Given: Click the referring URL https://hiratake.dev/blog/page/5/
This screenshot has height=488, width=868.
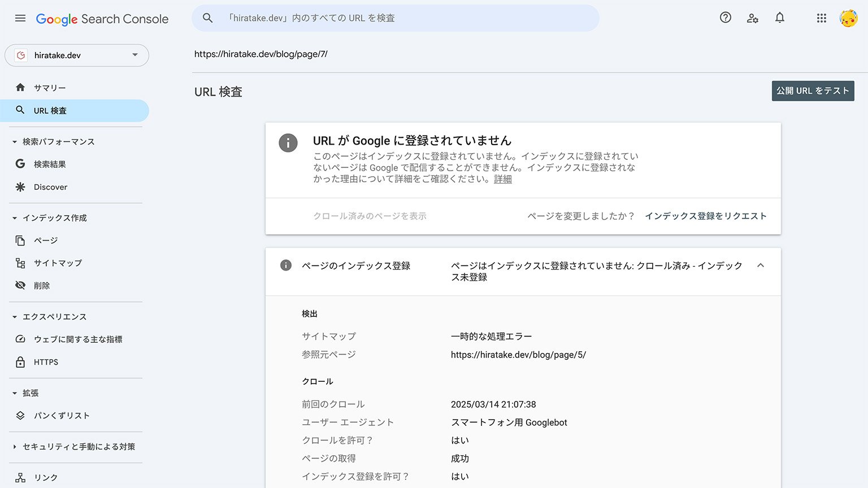Looking at the screenshot, I should 518,355.
